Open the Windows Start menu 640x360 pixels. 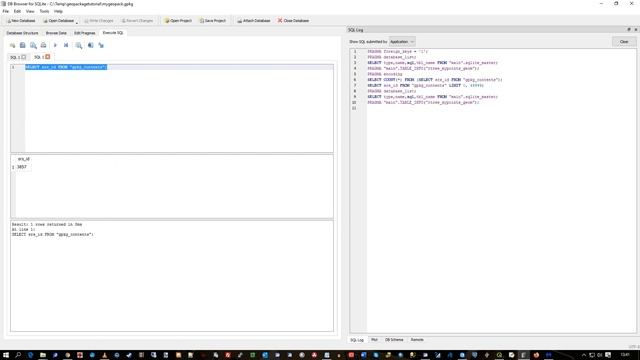(x=6, y=355)
